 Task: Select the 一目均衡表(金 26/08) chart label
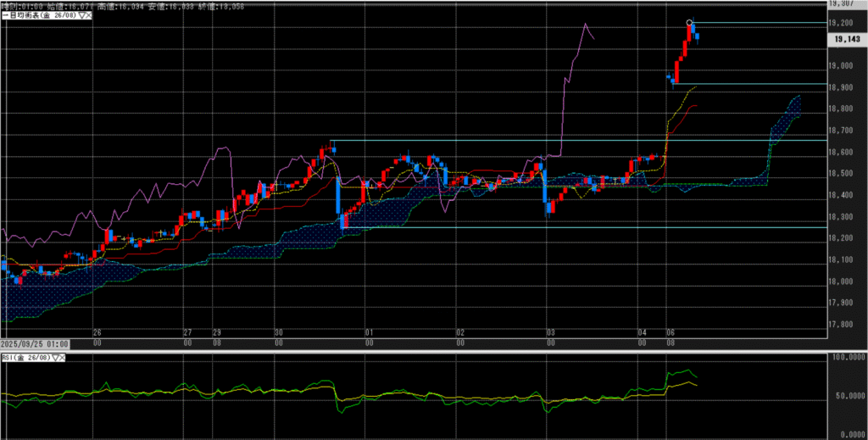click(38, 15)
